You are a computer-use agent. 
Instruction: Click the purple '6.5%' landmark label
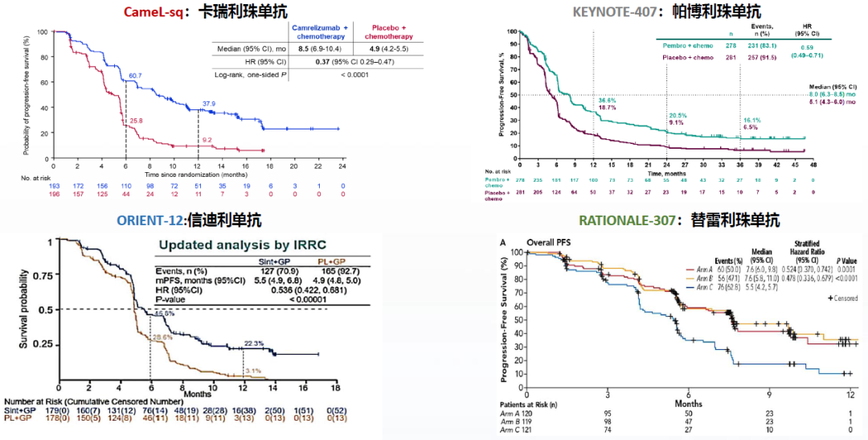750,126
